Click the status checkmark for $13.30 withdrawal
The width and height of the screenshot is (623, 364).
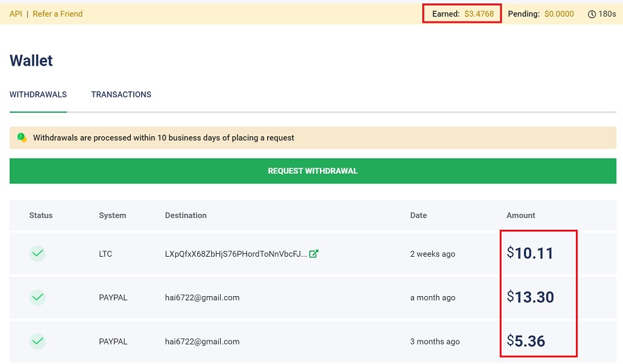(x=37, y=298)
